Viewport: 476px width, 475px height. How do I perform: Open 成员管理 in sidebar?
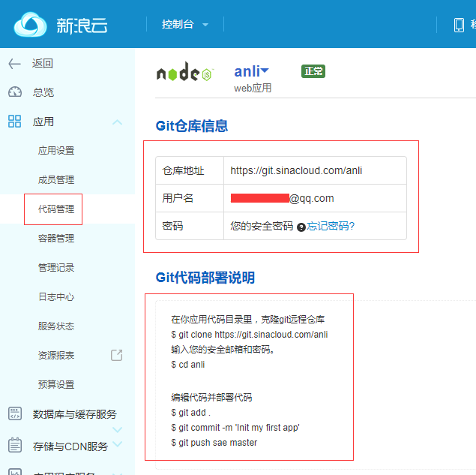tap(56, 179)
